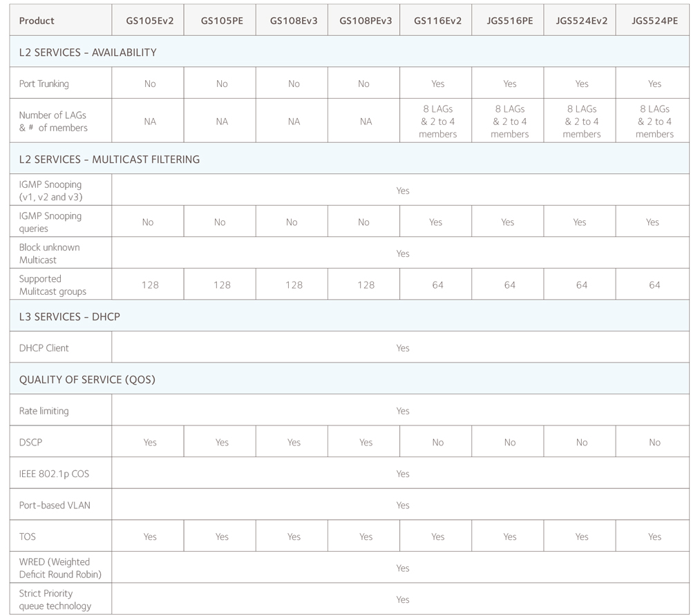Select the Quality of Service (QOS) heading
The image size is (691, 616).
(x=87, y=380)
